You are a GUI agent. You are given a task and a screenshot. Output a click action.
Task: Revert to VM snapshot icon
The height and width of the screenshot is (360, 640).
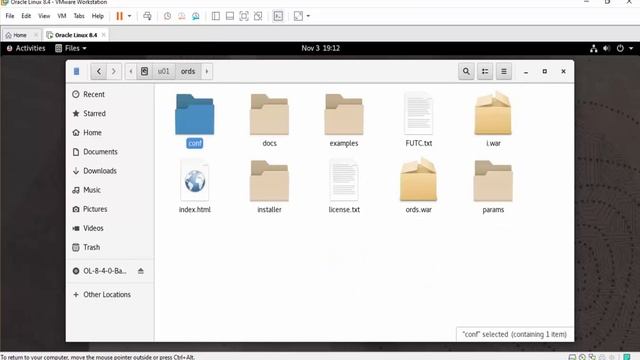[182, 16]
